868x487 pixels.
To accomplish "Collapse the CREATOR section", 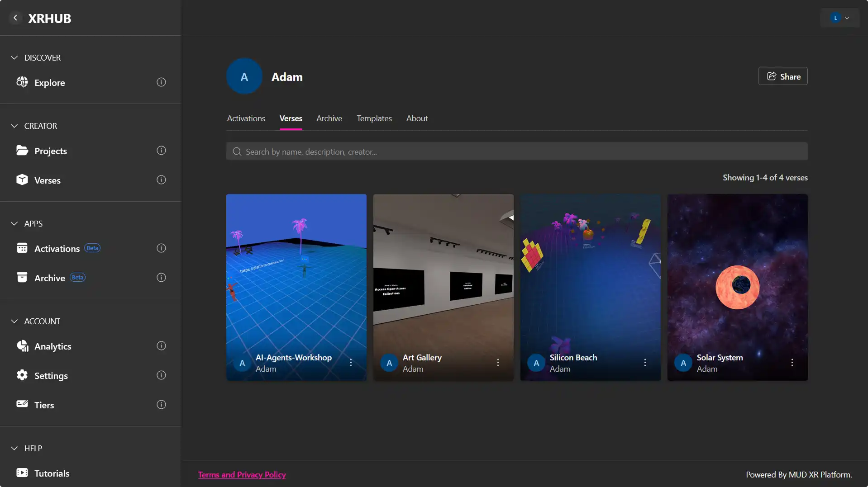I will point(14,126).
